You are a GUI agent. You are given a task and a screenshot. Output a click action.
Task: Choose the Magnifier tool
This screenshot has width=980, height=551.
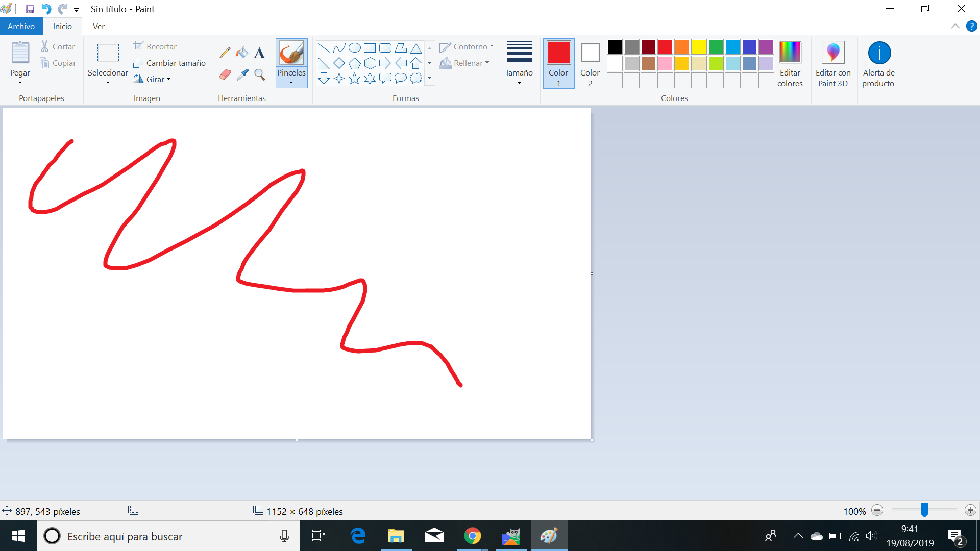(x=259, y=74)
